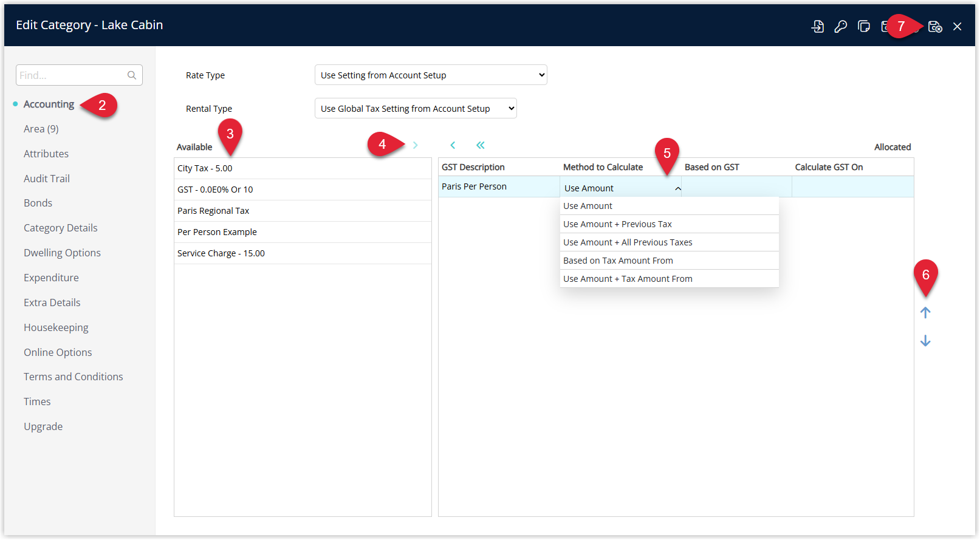Image resolution: width=980 pixels, height=540 pixels.
Task: Move allocated tax up with up arrow
Action: (925, 313)
